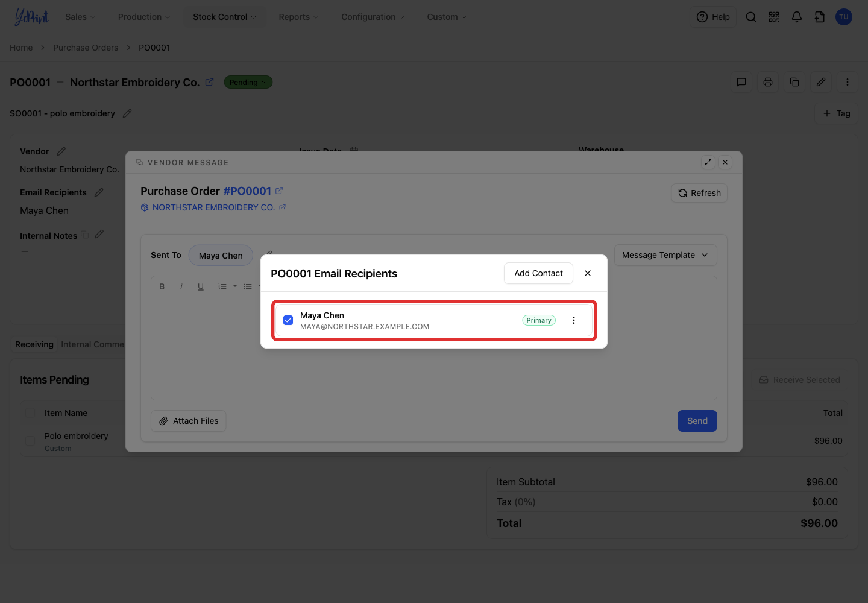The width and height of the screenshot is (868, 603).
Task: Open the Custom menu
Action: [x=447, y=17]
